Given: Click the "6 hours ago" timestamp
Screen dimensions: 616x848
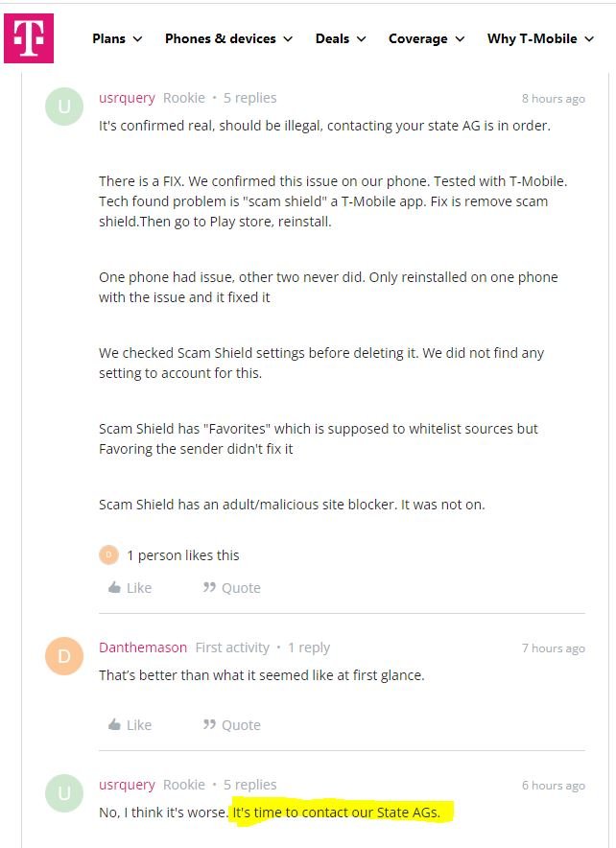Looking at the screenshot, I should (x=553, y=786).
